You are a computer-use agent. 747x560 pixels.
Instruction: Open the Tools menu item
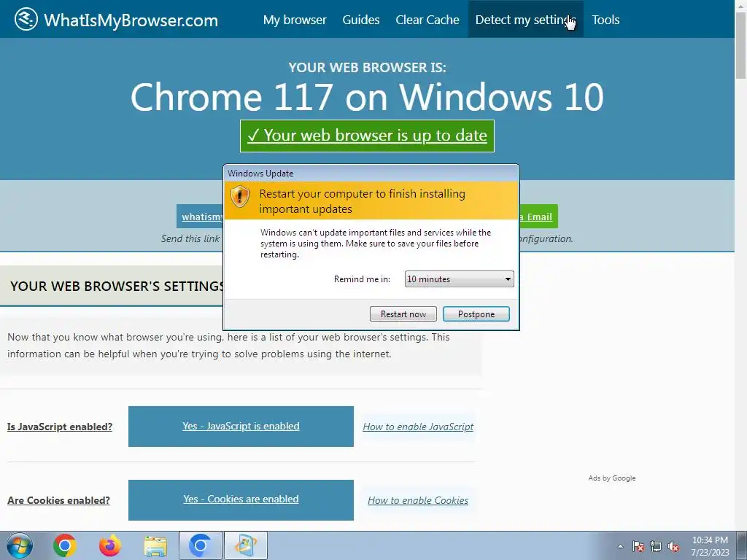click(605, 20)
